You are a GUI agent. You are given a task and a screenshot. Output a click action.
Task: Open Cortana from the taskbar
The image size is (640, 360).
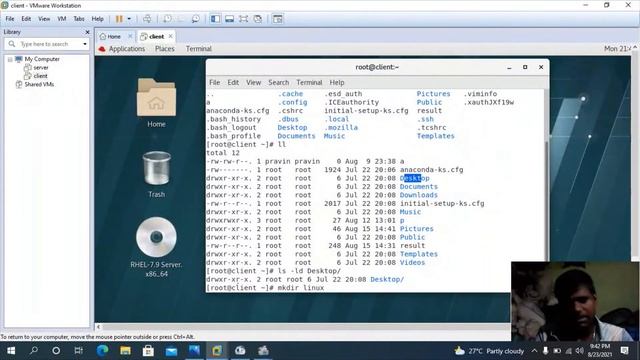56,351
